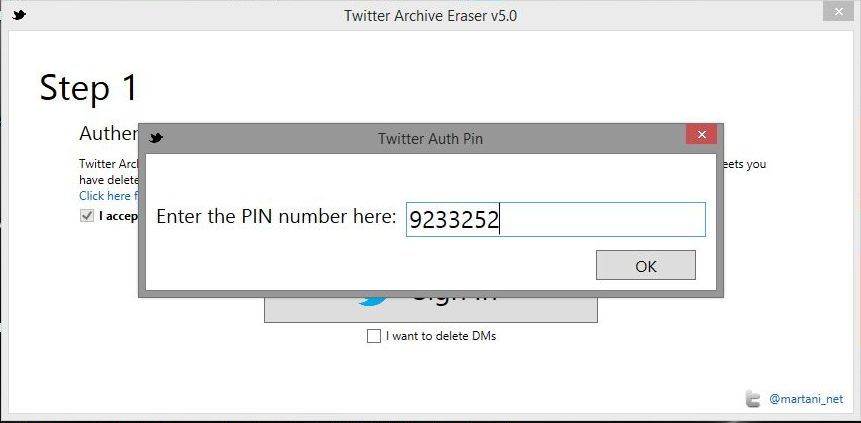This screenshot has width=861, height=423.
Task: Click the Sign in button behind the dialog
Action: click(x=430, y=309)
